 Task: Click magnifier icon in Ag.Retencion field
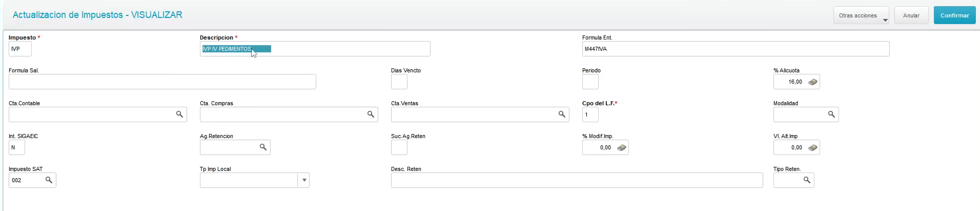(263, 147)
